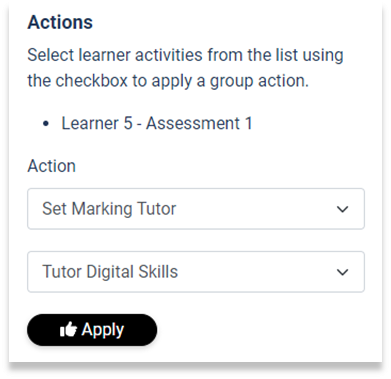The width and height of the screenshot is (391, 379).
Task: Open the Set Marking Tutor action dropdown
Action: (x=196, y=209)
